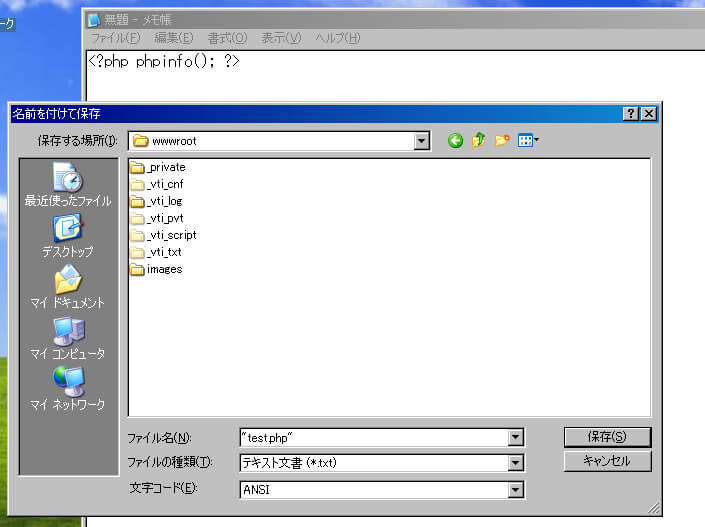Open マイ ドキュメント location
The image size is (705, 527).
tap(68, 289)
